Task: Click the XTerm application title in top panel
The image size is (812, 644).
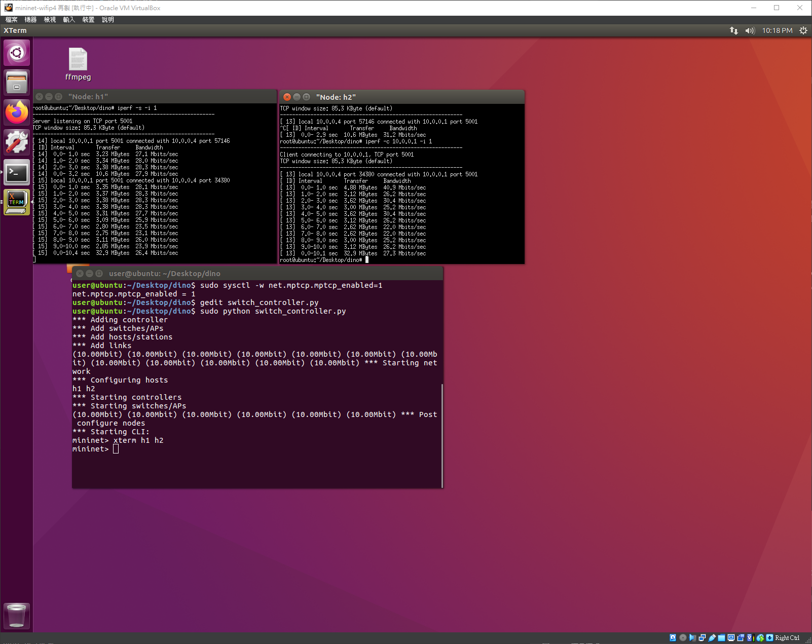Action: coord(15,30)
